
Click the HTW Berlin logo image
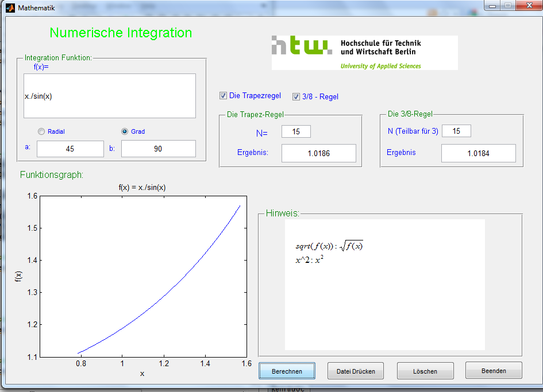(x=365, y=53)
